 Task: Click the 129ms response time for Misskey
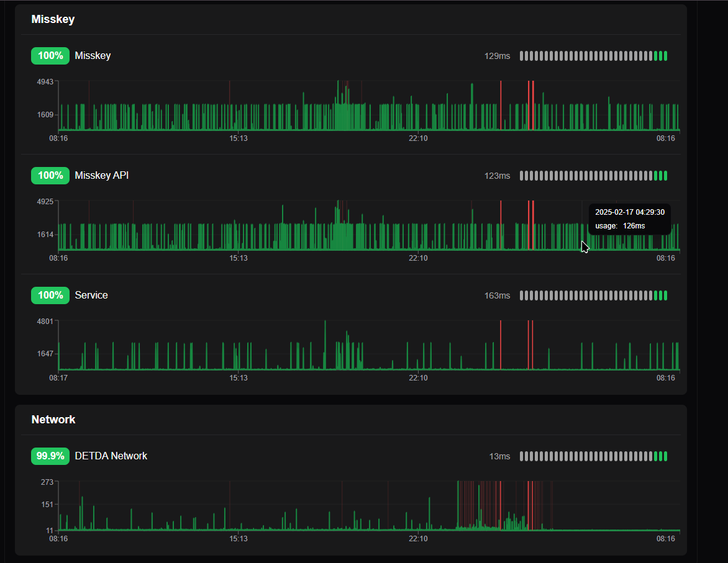(497, 56)
